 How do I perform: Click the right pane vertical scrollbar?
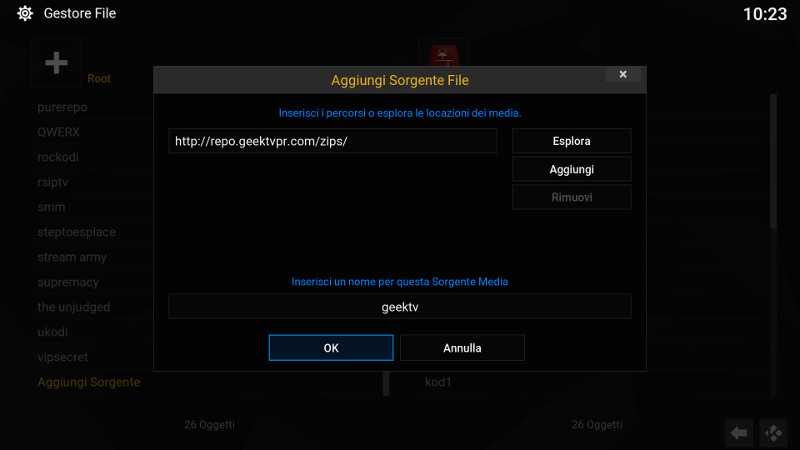tap(773, 162)
